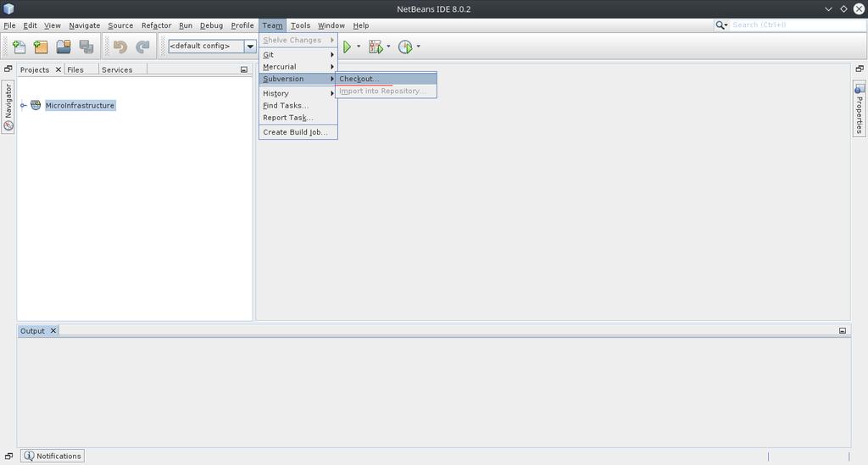The image size is (868, 465).
Task: Select the Output tab
Action: click(32, 330)
